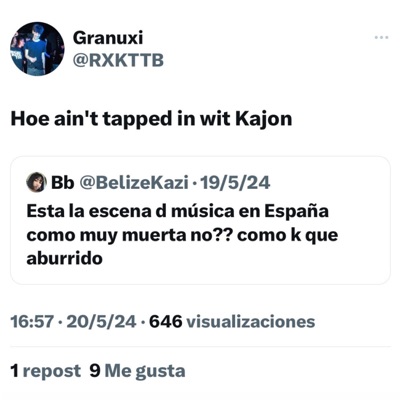Visit the @RXKTTB handle
Viewport: 400px width, 400px height.
click(x=118, y=60)
